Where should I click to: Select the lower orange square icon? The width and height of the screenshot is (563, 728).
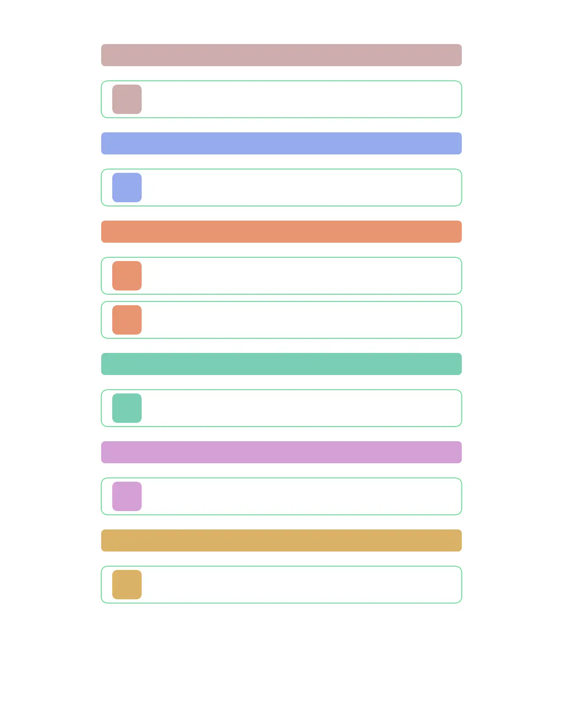pyautogui.click(x=127, y=320)
